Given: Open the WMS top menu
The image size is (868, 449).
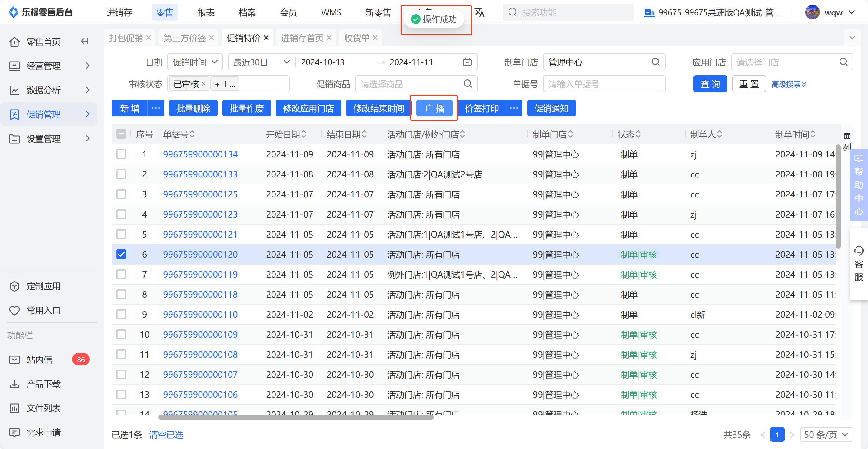Looking at the screenshot, I should (331, 12).
